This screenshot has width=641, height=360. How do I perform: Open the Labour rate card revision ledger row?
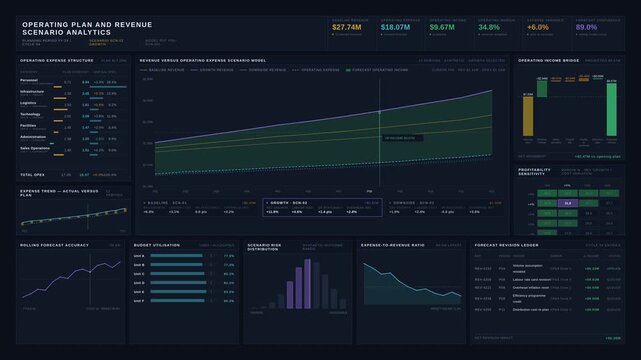(547, 280)
